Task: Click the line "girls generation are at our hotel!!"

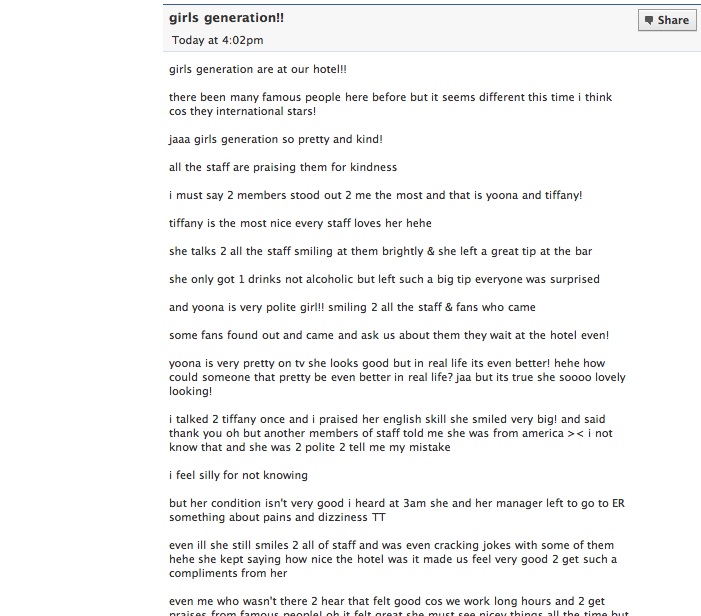Action: [258, 70]
